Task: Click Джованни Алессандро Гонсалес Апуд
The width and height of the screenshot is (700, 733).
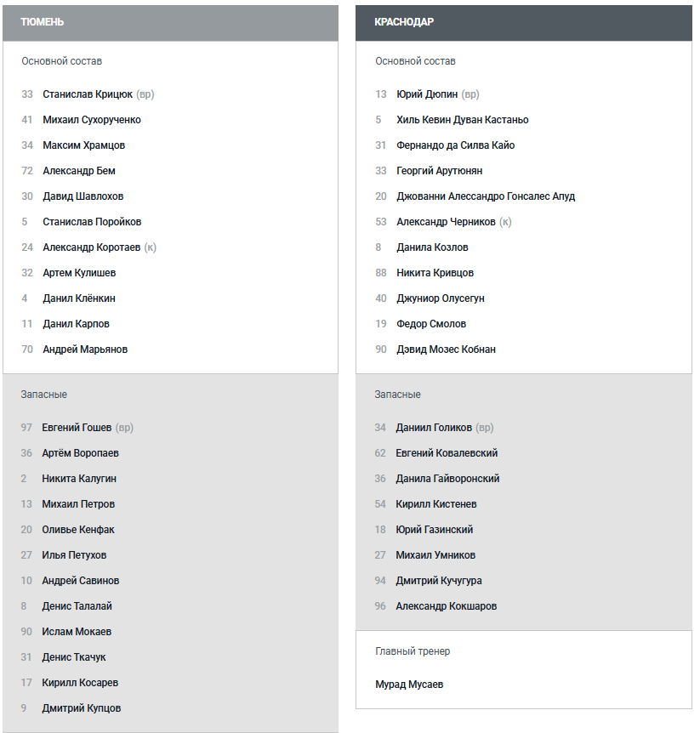Action: click(486, 196)
